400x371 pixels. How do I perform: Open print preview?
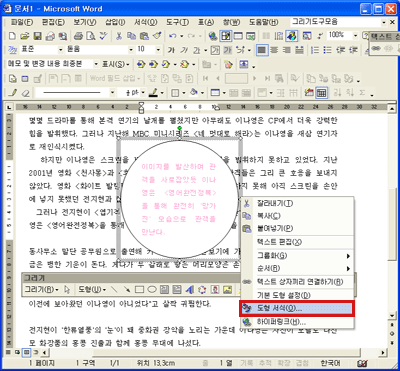click(x=90, y=36)
